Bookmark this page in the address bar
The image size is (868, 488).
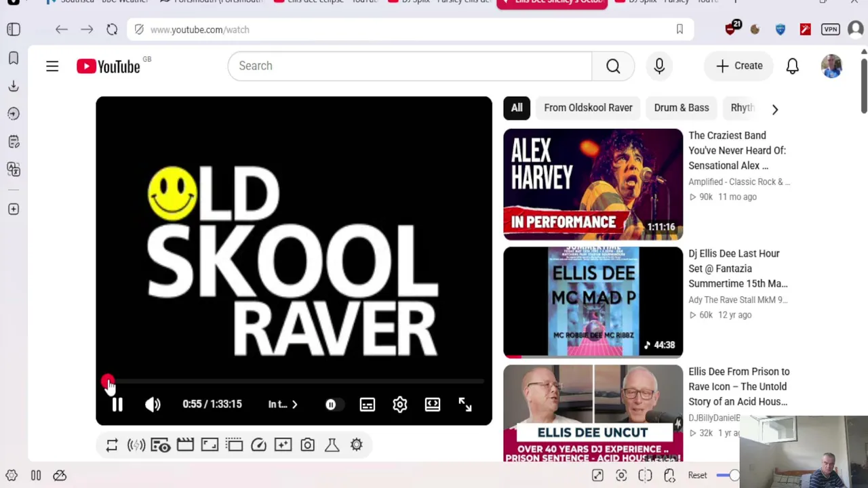679,29
